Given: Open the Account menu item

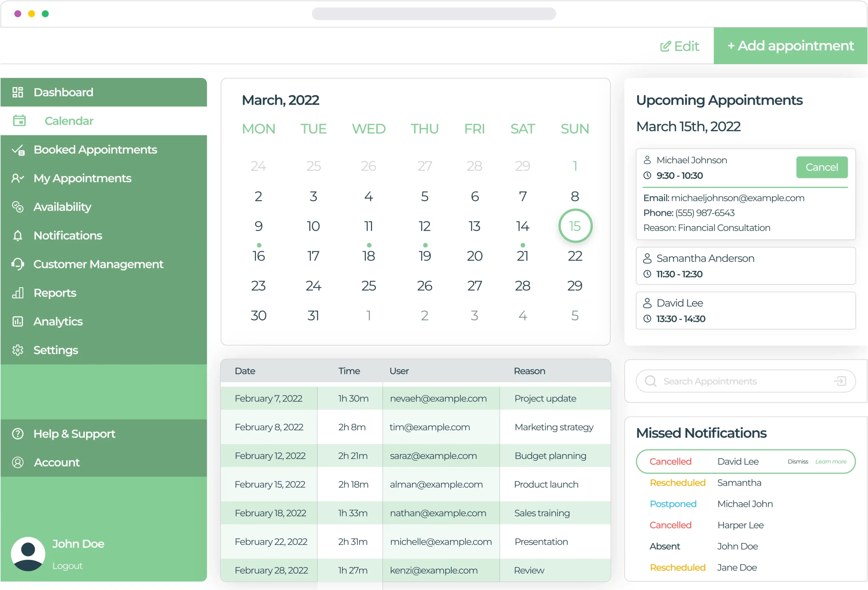Looking at the screenshot, I should [56, 462].
